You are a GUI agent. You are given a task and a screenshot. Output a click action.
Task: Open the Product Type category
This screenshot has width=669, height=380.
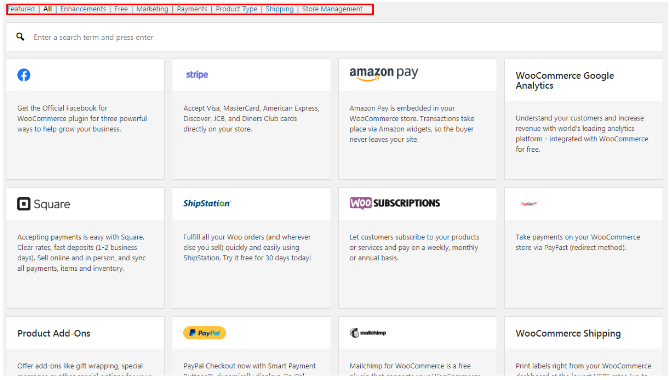(x=236, y=9)
